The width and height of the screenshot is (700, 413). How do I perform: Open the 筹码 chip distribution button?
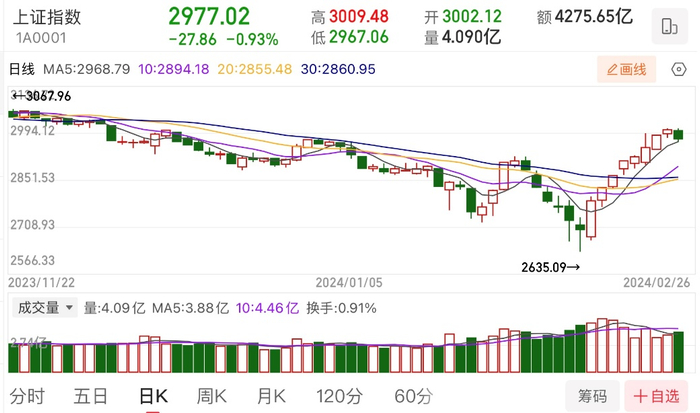[x=592, y=396]
